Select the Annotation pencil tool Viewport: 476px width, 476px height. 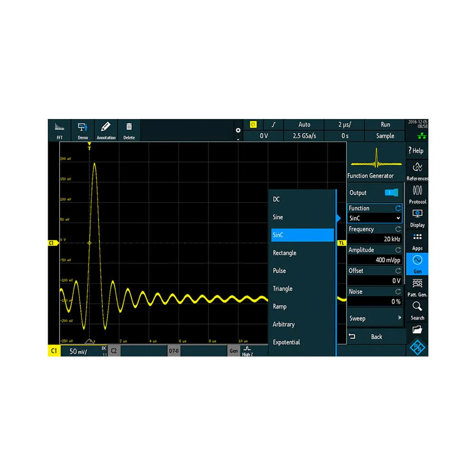pos(106,130)
